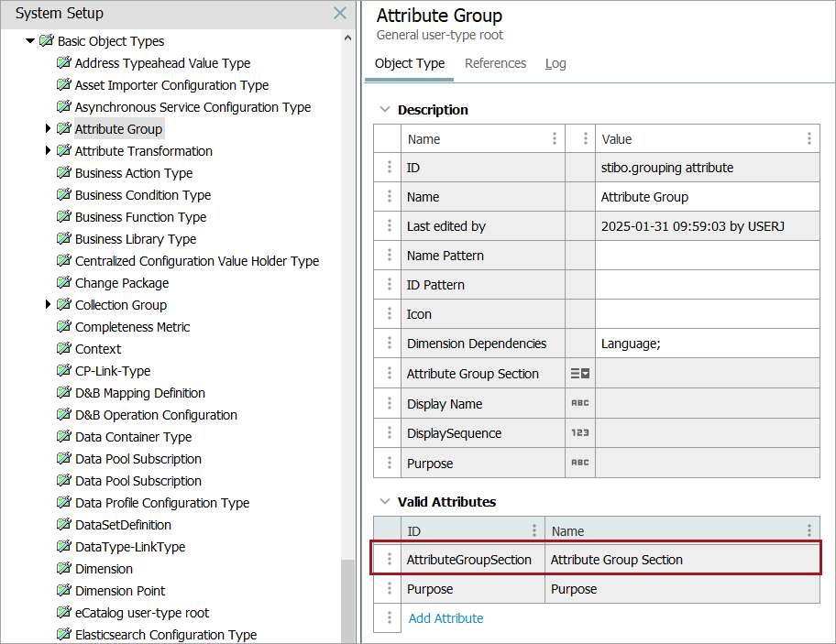The height and width of the screenshot is (644, 836).
Task: Select the D&B Operation Configuration item
Action: click(156, 415)
